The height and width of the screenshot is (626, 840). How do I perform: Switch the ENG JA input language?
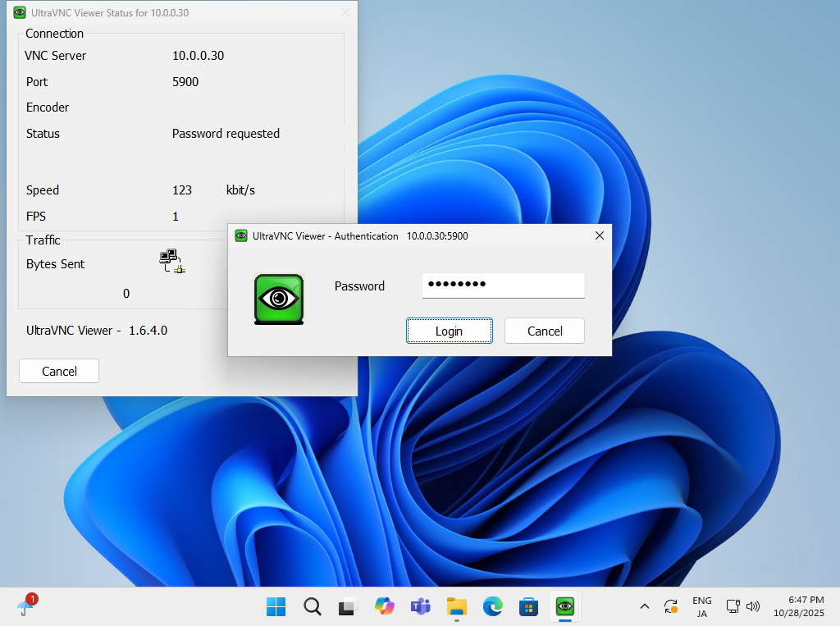click(x=701, y=606)
